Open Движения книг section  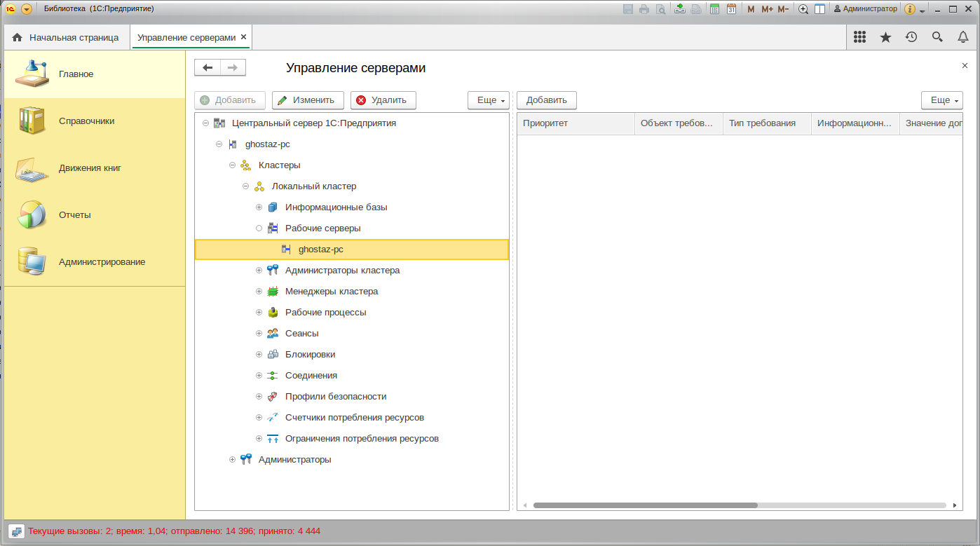[95, 168]
